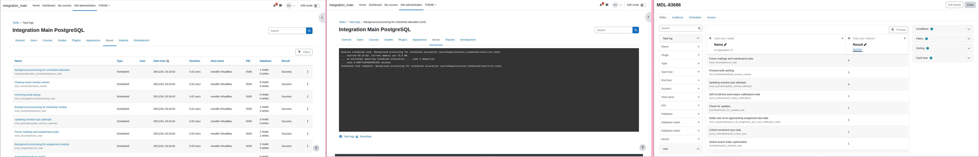Open Result column Sum aggregation dropdown
This screenshot has width=980, height=157.
point(857,50)
